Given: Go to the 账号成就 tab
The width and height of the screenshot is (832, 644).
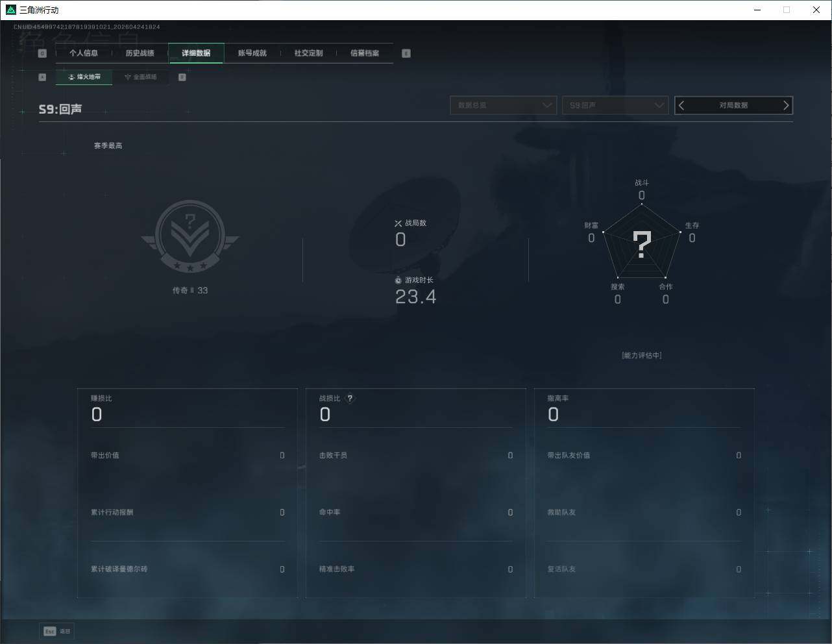Looking at the screenshot, I should 252,53.
